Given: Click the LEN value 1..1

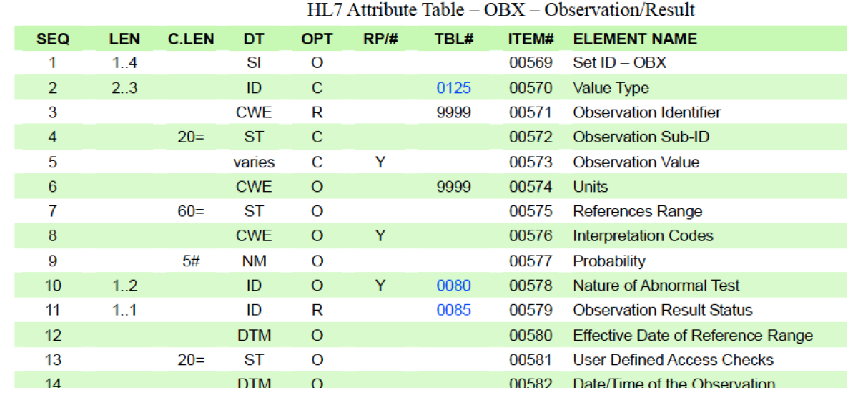Looking at the screenshot, I should [124, 310].
